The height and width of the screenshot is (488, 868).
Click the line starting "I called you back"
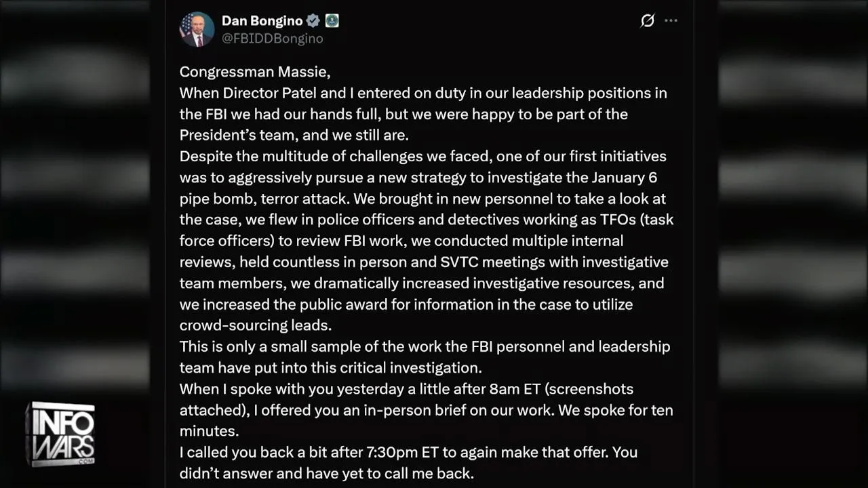tap(408, 452)
